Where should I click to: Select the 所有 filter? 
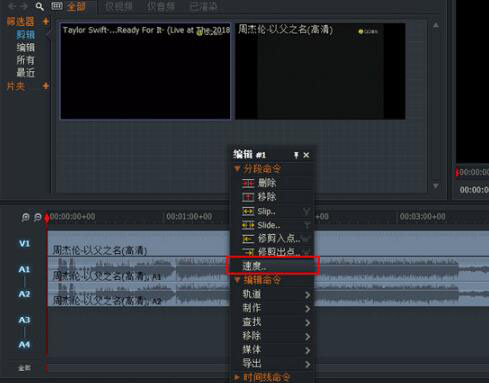pyautogui.click(x=26, y=60)
